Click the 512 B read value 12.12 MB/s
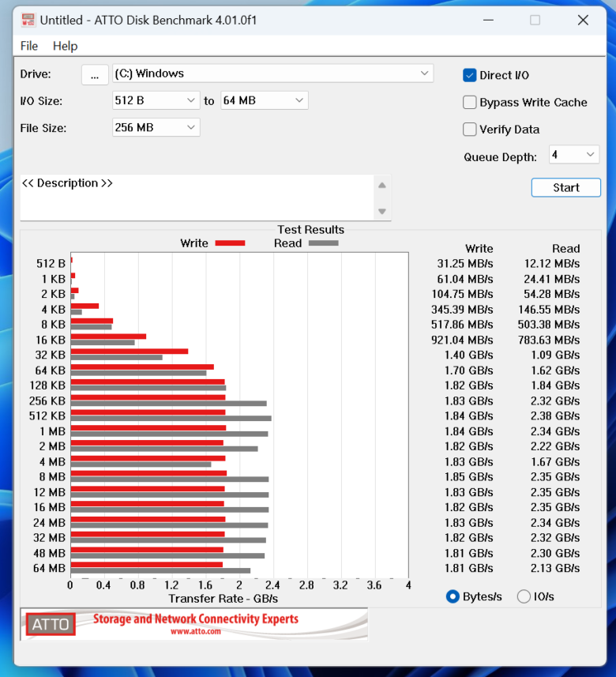 (552, 263)
